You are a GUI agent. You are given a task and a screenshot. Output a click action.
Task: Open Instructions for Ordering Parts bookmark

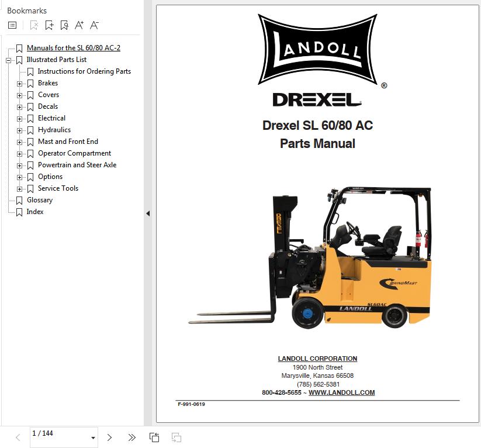pyautogui.click(x=84, y=71)
